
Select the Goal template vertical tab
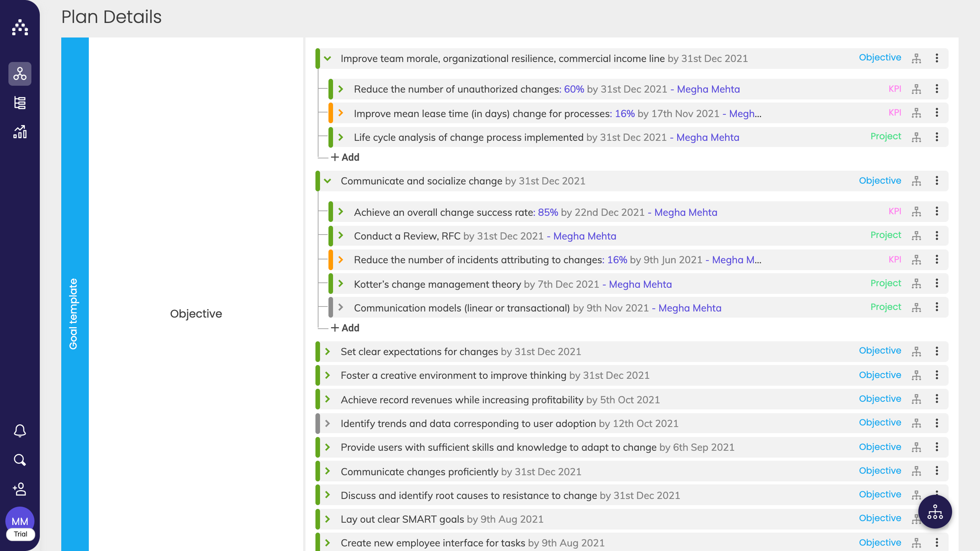(75, 294)
